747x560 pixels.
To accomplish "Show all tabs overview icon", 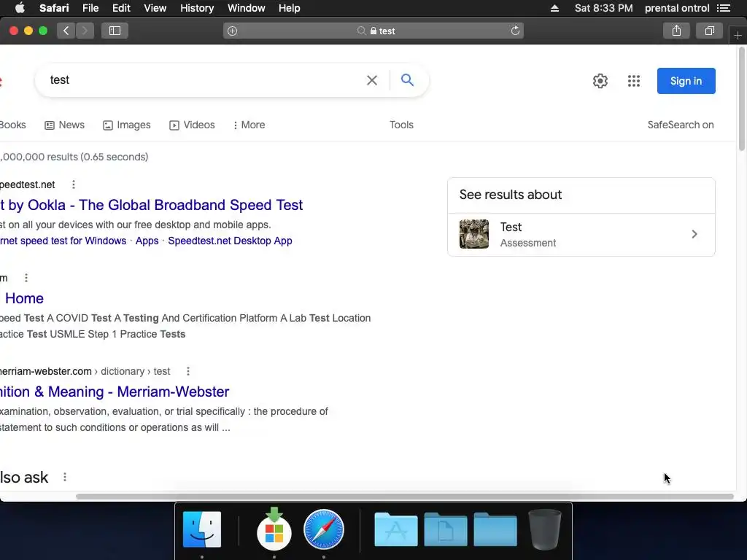I will [x=709, y=31].
